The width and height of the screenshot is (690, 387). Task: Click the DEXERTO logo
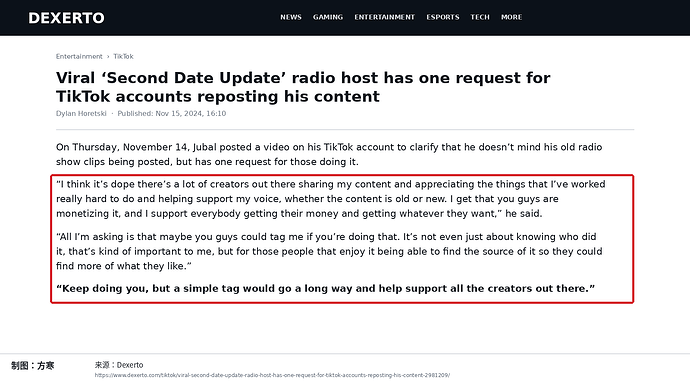click(x=66, y=18)
